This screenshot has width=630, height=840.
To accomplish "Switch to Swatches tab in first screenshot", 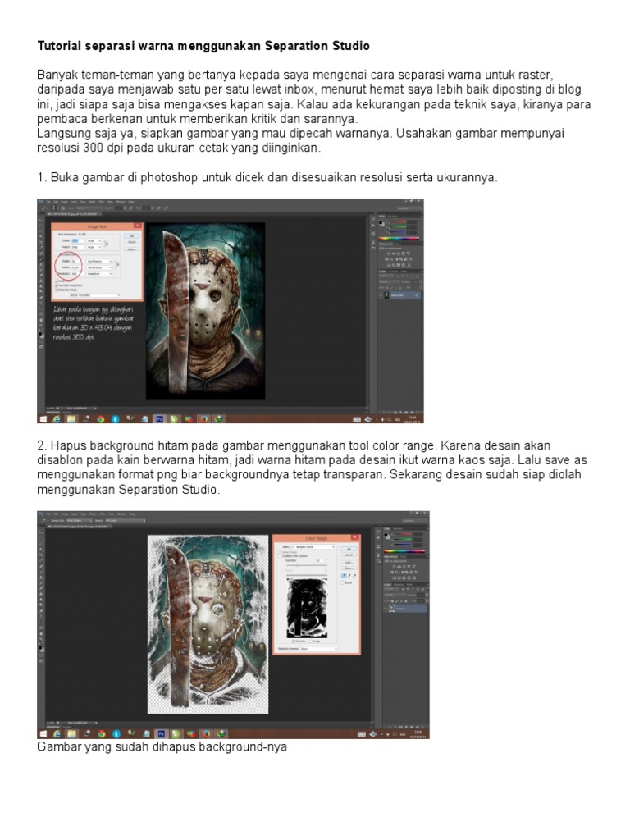I will pos(392,217).
